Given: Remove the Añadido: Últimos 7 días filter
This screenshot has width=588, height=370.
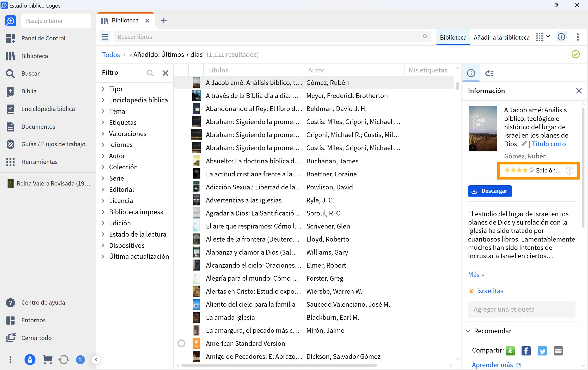Looking at the screenshot, I should [130, 55].
